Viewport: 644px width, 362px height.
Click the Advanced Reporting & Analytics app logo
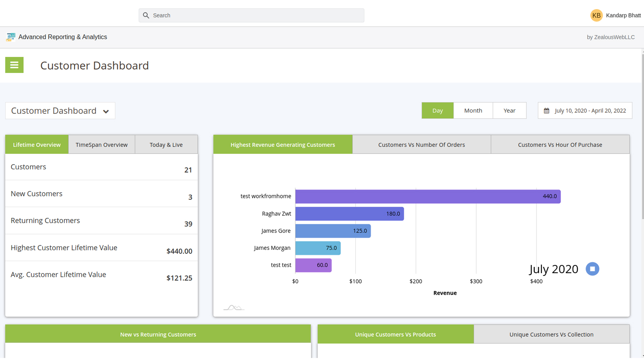coord(10,37)
